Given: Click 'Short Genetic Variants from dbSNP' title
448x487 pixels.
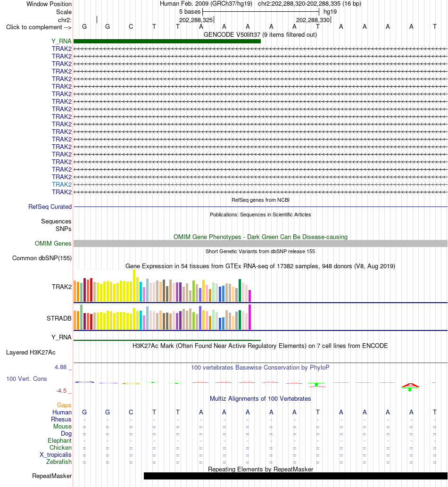Looking at the screenshot, I should point(260,251).
